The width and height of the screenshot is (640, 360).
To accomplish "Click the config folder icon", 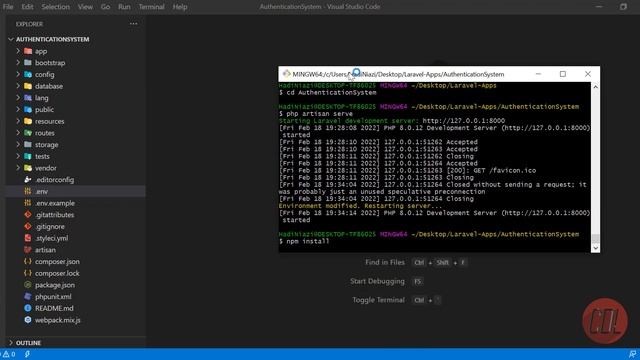I will pos(28,74).
